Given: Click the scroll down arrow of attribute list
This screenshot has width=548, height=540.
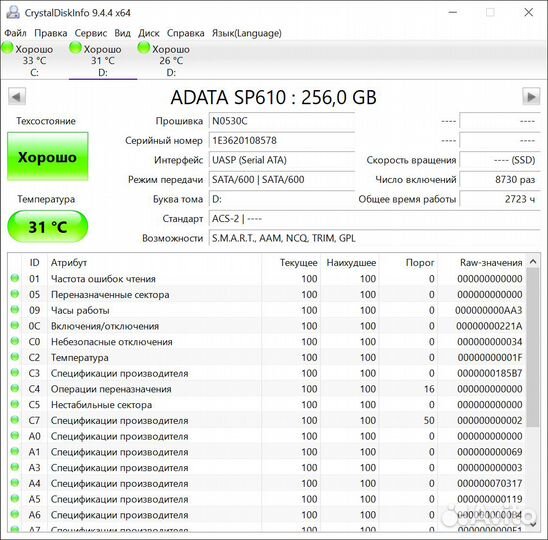Looking at the screenshot, I should point(533,525).
